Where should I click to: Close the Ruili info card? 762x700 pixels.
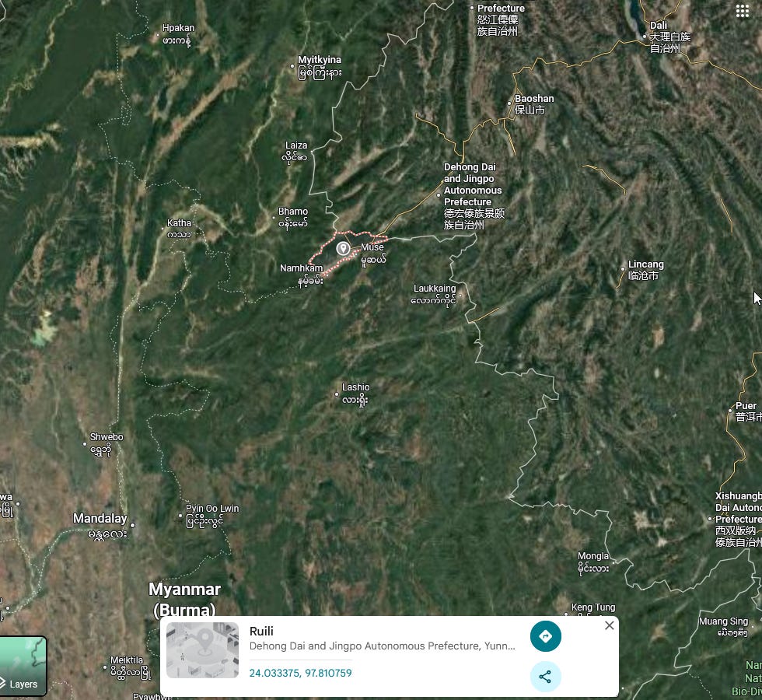(610, 625)
